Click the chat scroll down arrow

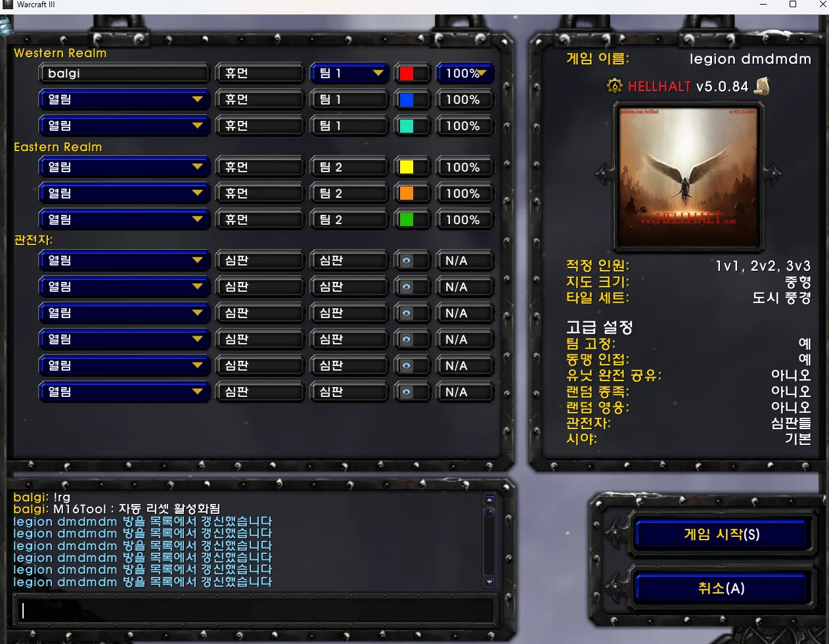tap(489, 582)
